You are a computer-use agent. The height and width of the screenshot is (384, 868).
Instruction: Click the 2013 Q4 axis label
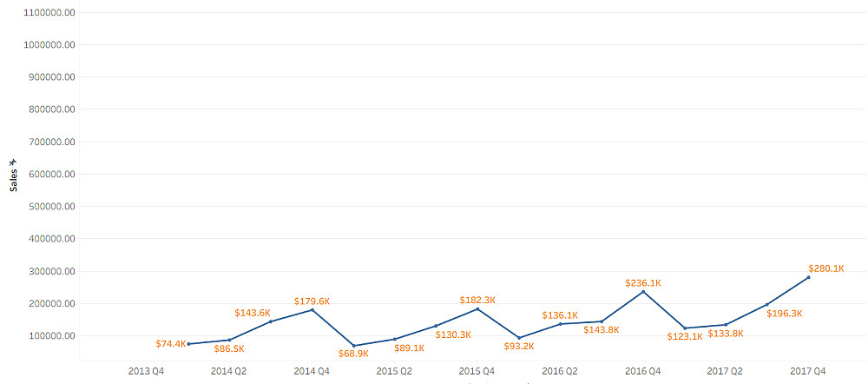click(x=146, y=371)
